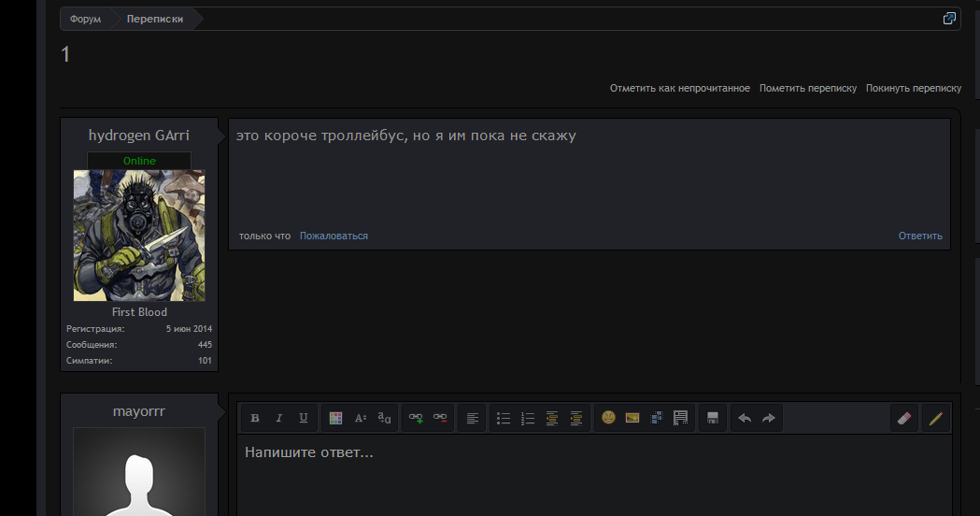Go to the Форум breadcrumb
This screenshot has height=516, width=980.
(86, 19)
